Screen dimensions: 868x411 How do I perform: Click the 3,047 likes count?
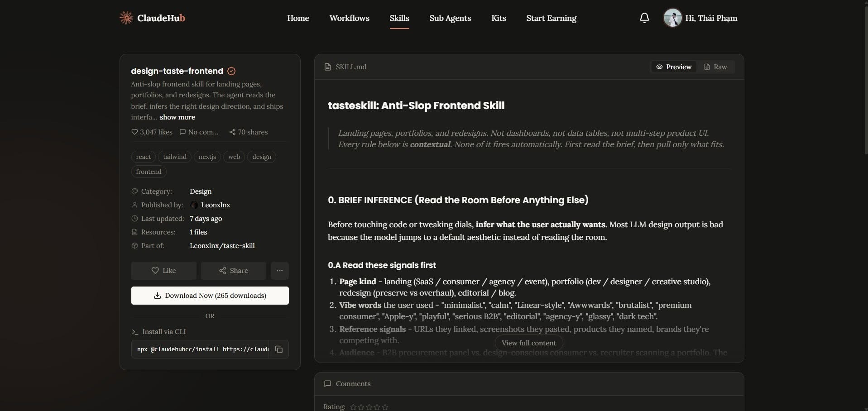click(156, 132)
